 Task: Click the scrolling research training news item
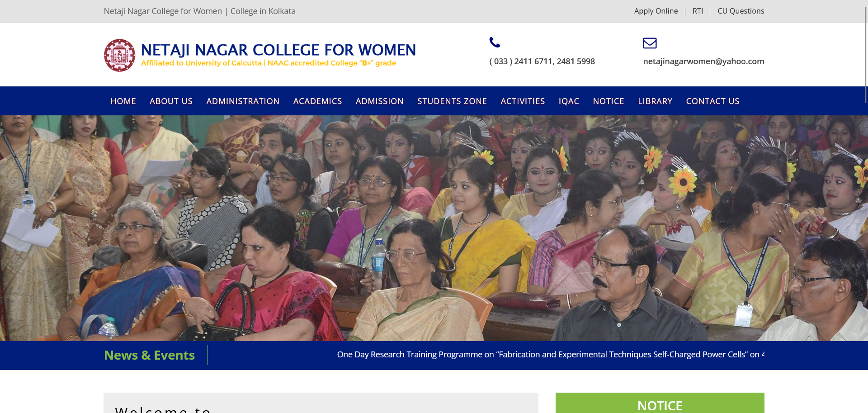[x=551, y=354]
